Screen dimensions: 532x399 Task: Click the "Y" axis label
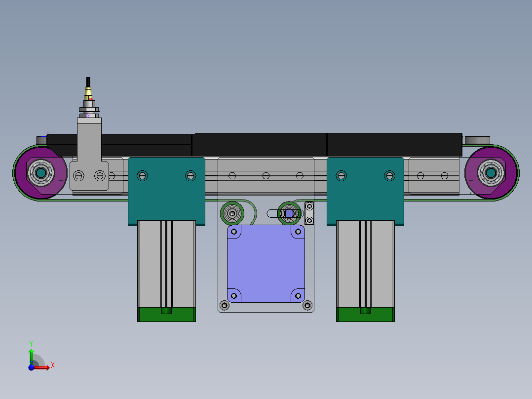coord(31,344)
